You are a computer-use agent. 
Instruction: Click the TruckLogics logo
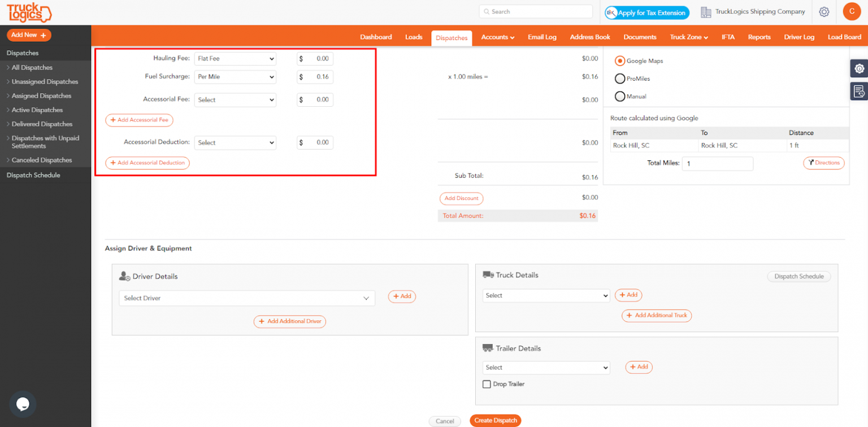(x=28, y=11)
